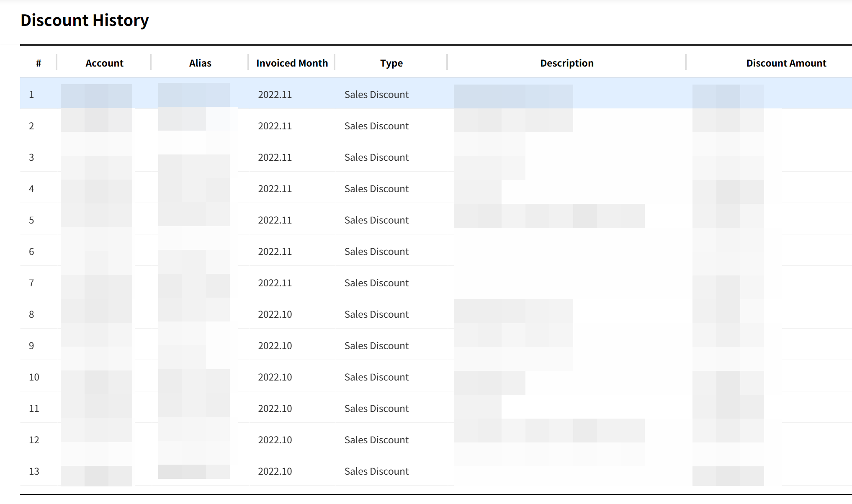The image size is (852, 504).
Task: Select row number 13
Action: point(34,471)
